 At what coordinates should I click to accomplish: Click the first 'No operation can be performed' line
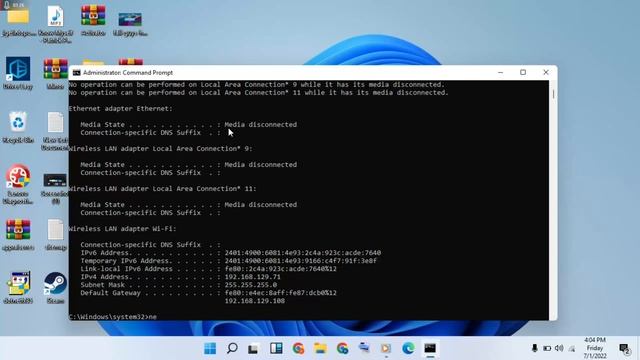coord(256,84)
